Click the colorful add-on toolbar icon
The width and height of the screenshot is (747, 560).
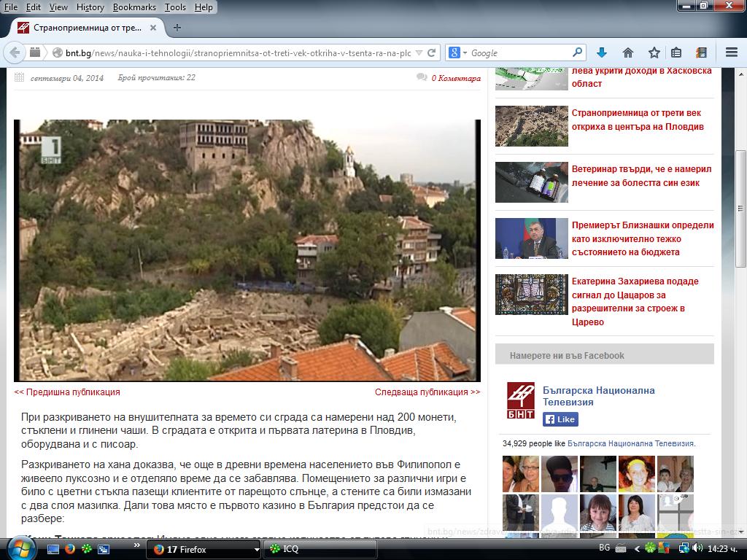pos(701,52)
